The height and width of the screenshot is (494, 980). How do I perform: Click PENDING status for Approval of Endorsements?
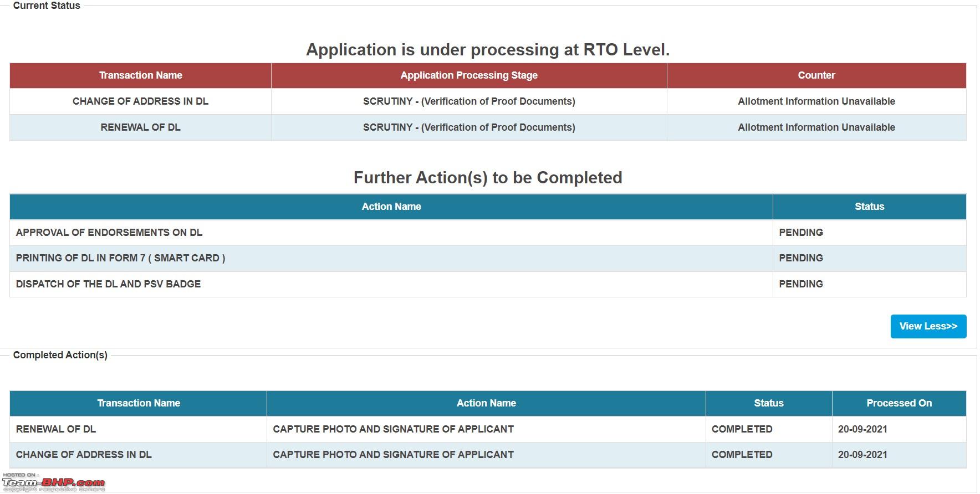pyautogui.click(x=801, y=233)
